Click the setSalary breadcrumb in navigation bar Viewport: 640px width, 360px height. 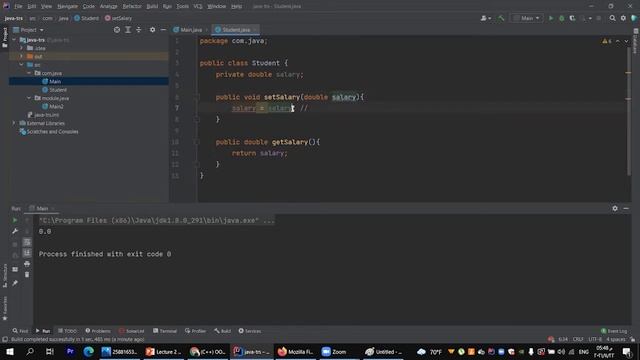point(118,18)
